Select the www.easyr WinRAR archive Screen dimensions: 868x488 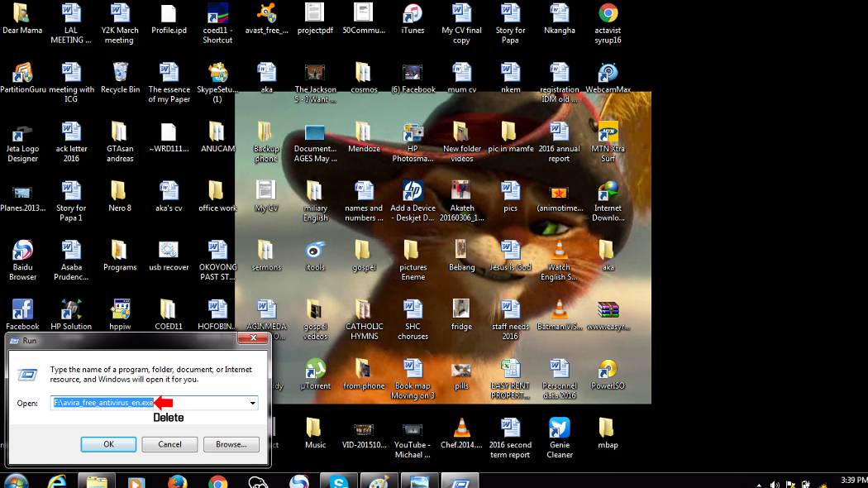(x=608, y=314)
